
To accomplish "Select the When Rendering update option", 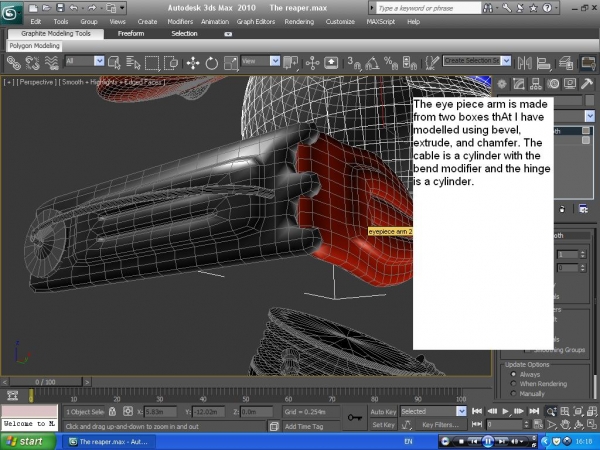I will click(514, 384).
